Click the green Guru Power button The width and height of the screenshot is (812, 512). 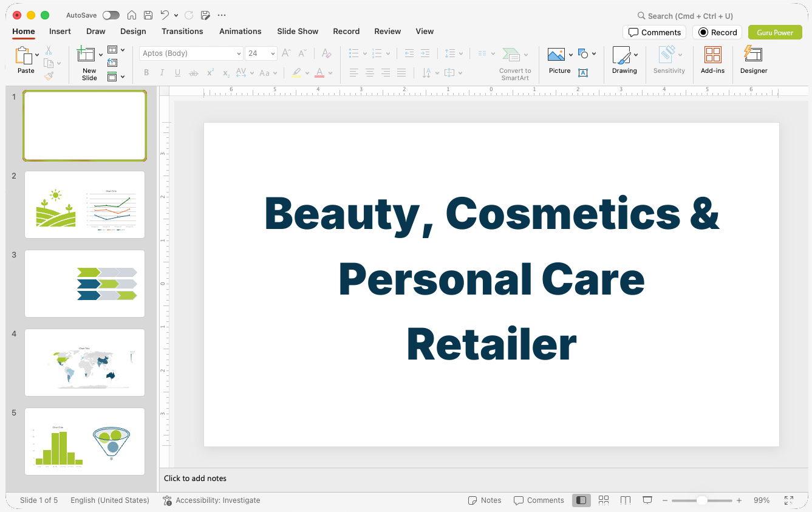click(775, 32)
